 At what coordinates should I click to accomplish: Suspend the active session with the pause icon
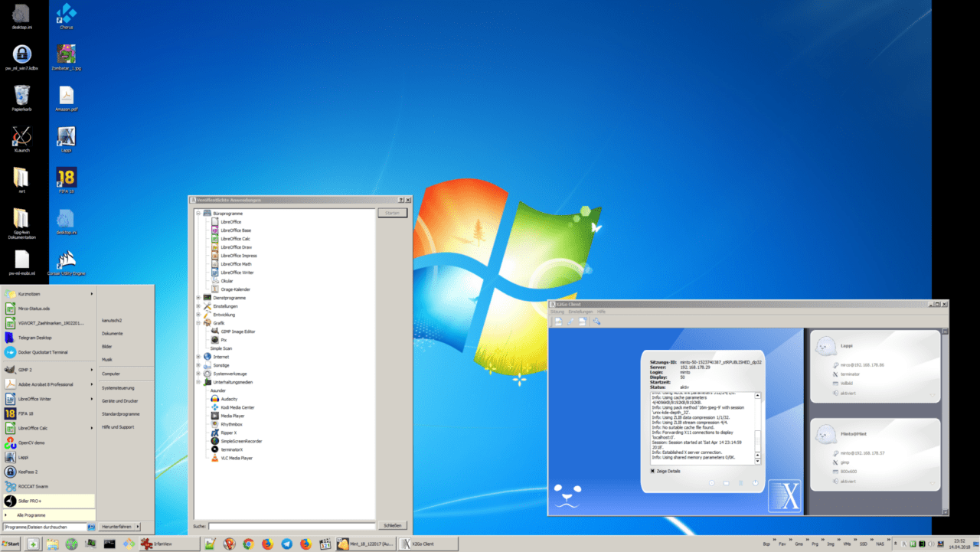tap(740, 483)
